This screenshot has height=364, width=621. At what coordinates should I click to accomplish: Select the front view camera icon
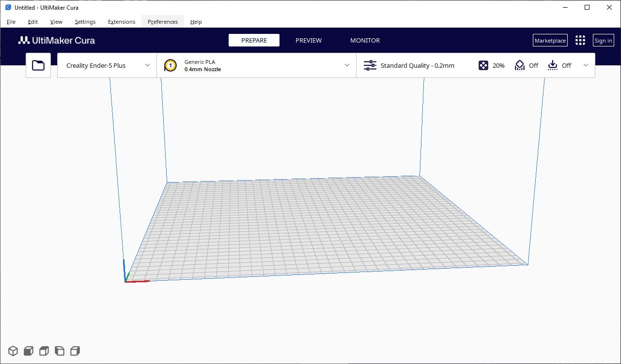(x=29, y=351)
